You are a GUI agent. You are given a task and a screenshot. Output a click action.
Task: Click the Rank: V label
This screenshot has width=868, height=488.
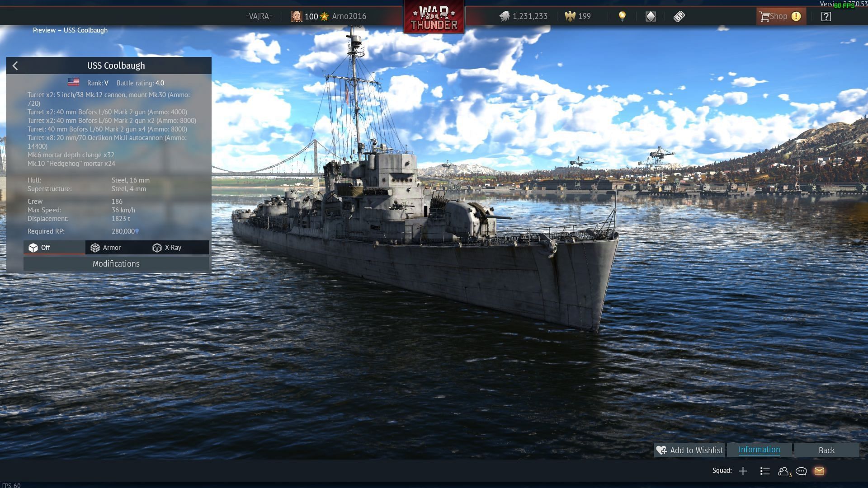click(x=98, y=83)
